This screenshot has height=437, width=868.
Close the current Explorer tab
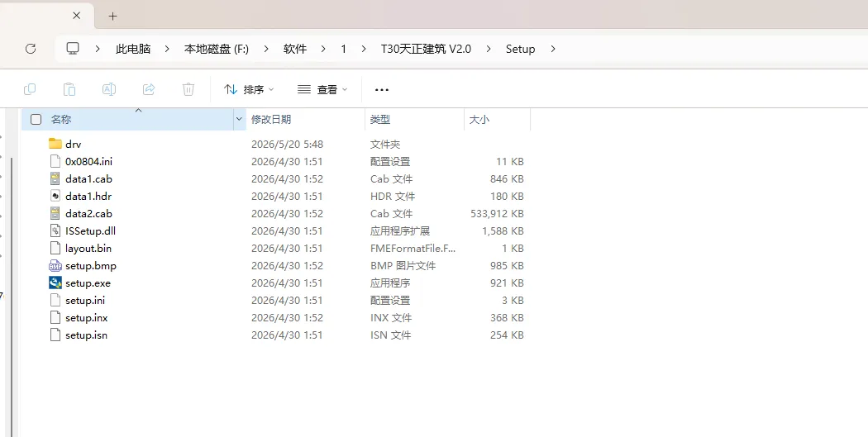[76, 16]
